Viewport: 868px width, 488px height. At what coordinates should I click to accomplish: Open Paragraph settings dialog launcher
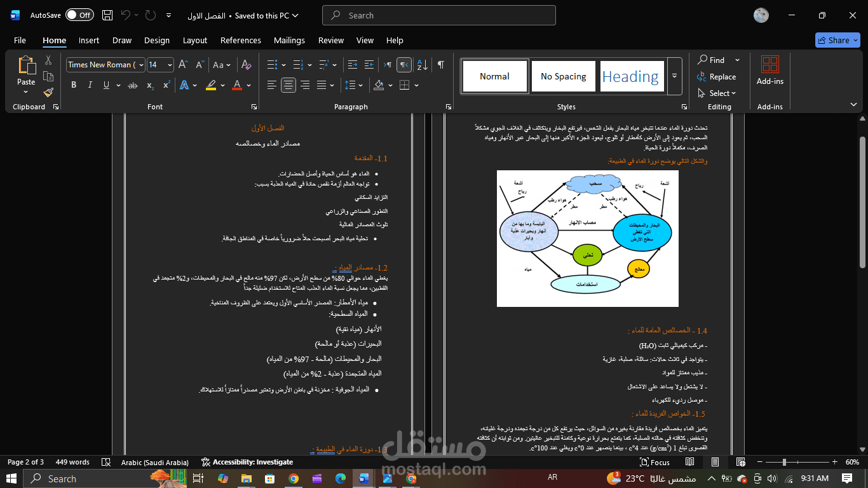(449, 107)
